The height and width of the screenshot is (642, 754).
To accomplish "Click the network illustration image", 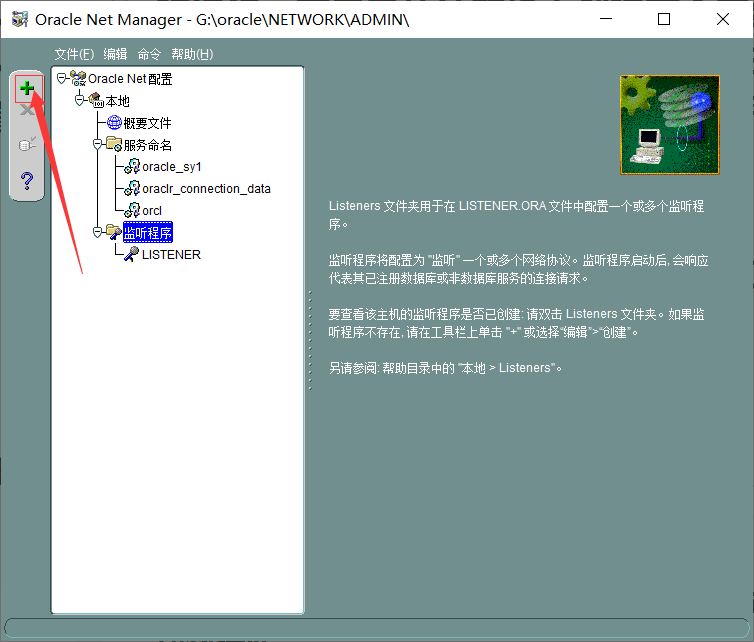I will pyautogui.click(x=670, y=125).
